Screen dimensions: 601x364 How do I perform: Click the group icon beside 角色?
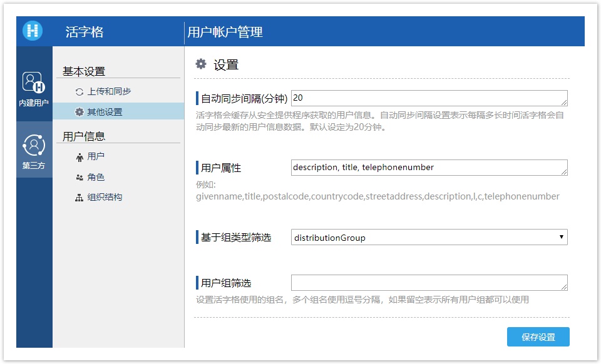coord(80,178)
